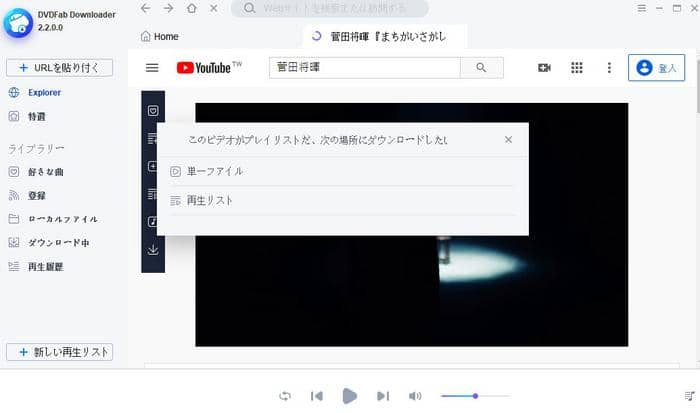Click the home icon in navigation bar
700x413 pixels.
click(192, 8)
